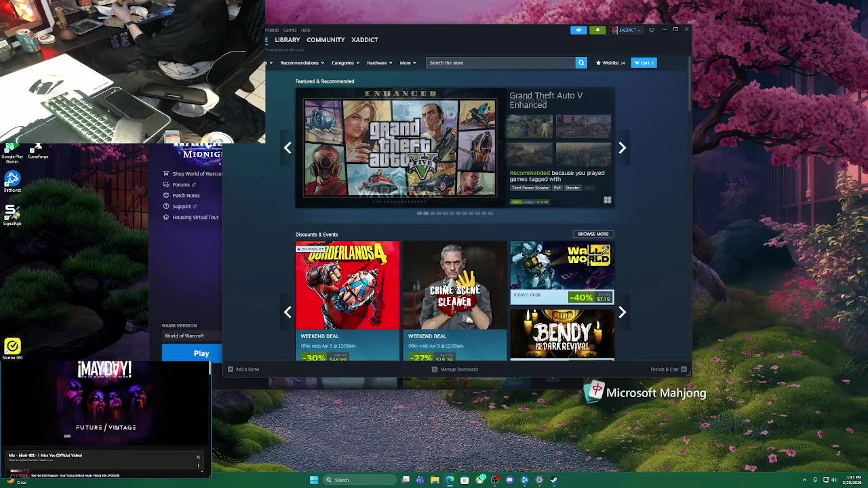Open the XADDICT profile tab

(365, 40)
